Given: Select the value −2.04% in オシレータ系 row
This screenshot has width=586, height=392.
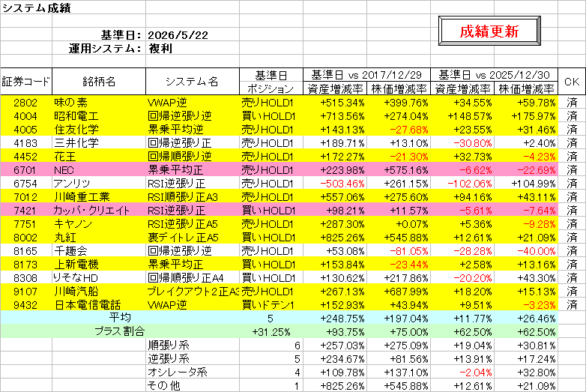Looking at the screenshot, I should tap(462, 373).
